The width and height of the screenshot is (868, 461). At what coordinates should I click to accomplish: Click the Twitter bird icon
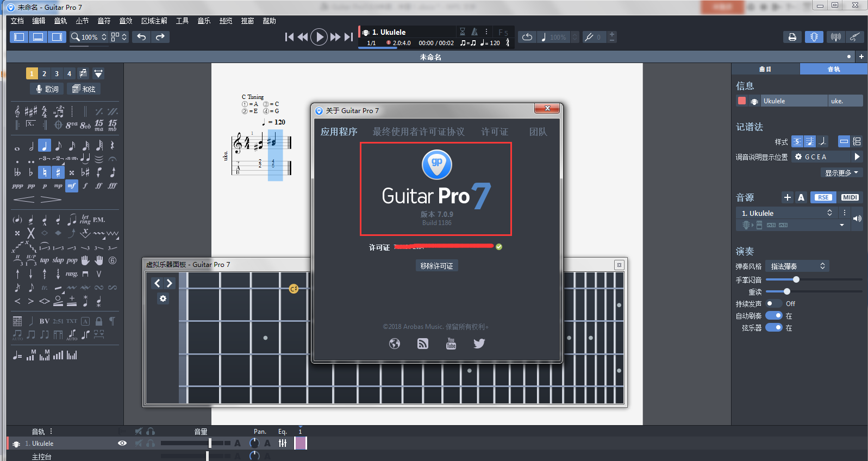[x=479, y=344]
